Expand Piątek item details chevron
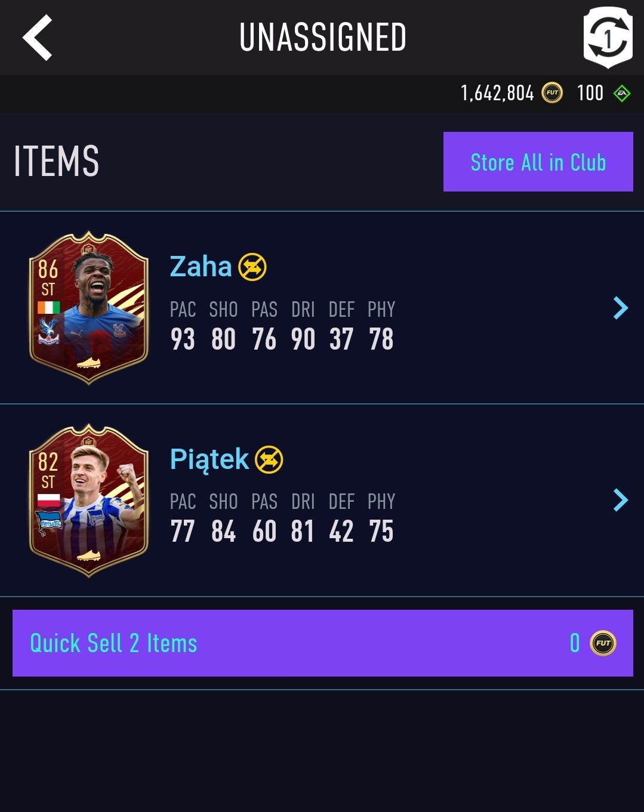 click(621, 500)
